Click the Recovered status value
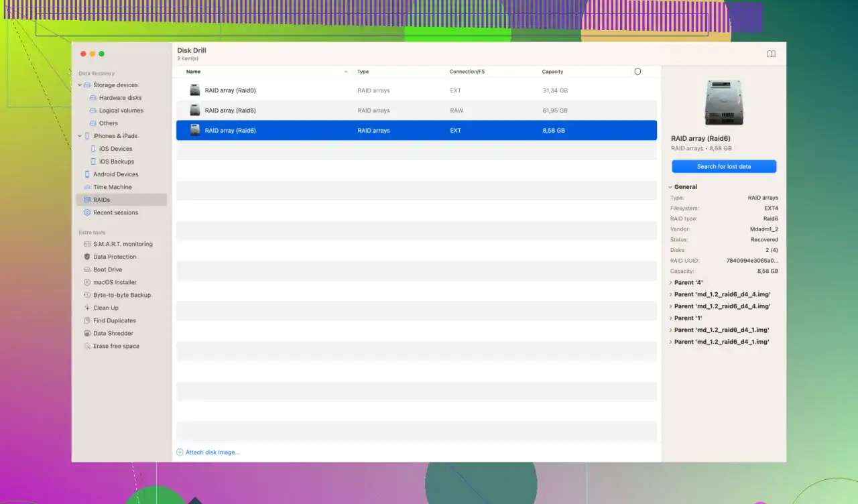858x504 pixels. point(764,240)
